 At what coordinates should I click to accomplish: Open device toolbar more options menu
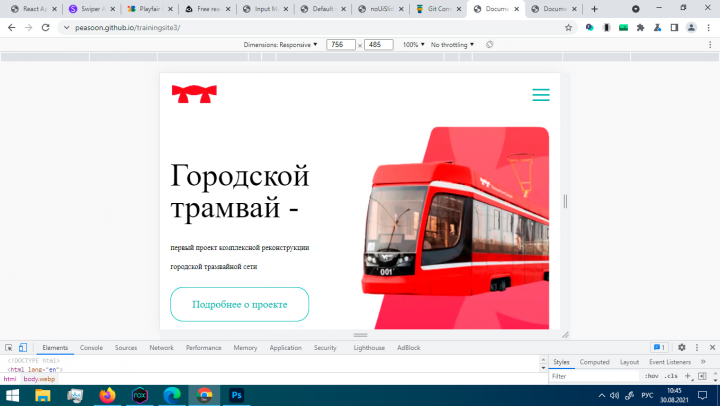[x=710, y=45]
